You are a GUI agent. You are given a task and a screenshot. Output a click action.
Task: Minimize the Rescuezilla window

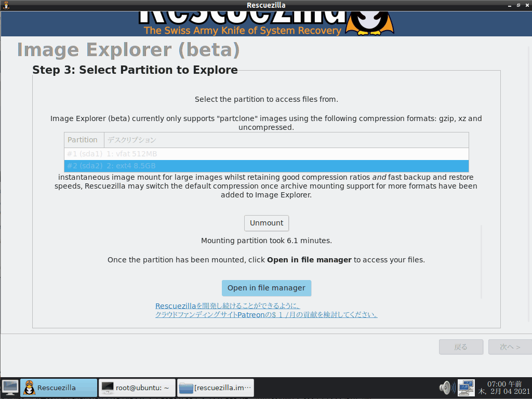click(x=510, y=5)
